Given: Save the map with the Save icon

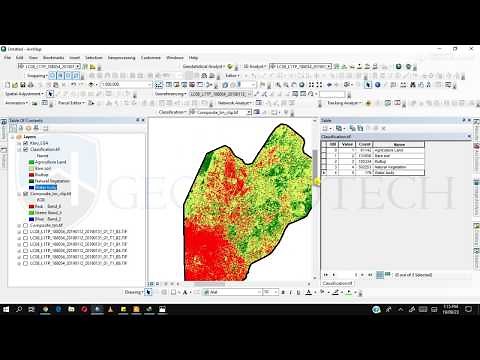Looking at the screenshot, I should (23, 85).
